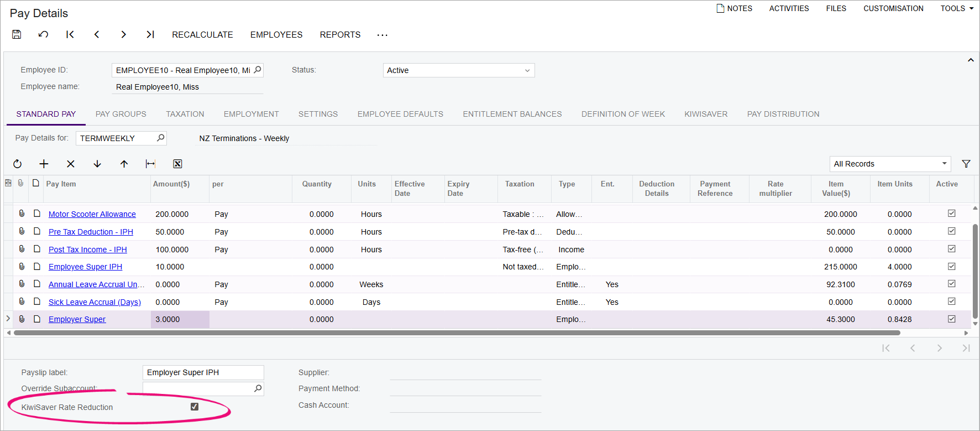This screenshot has width=980, height=431.
Task: Delete row using the X icon
Action: 70,164
